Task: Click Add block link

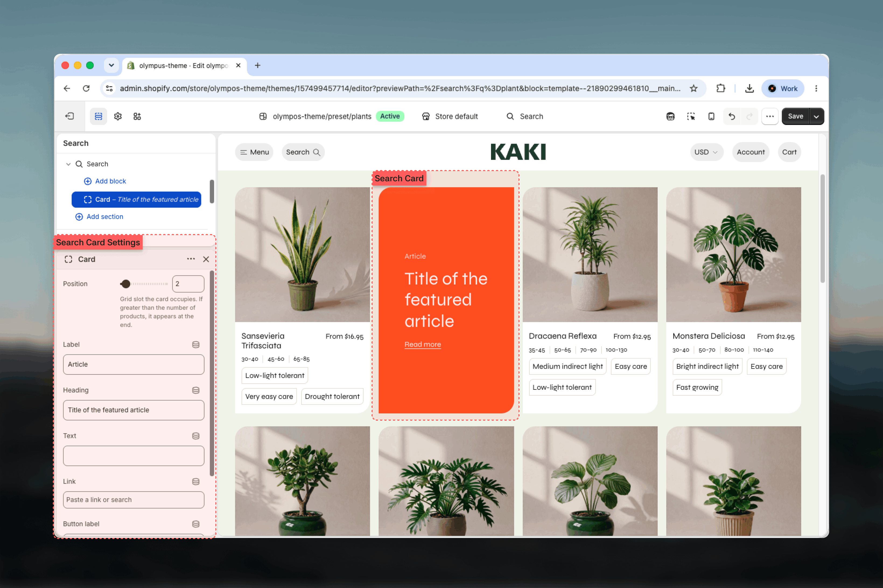Action: tap(105, 181)
